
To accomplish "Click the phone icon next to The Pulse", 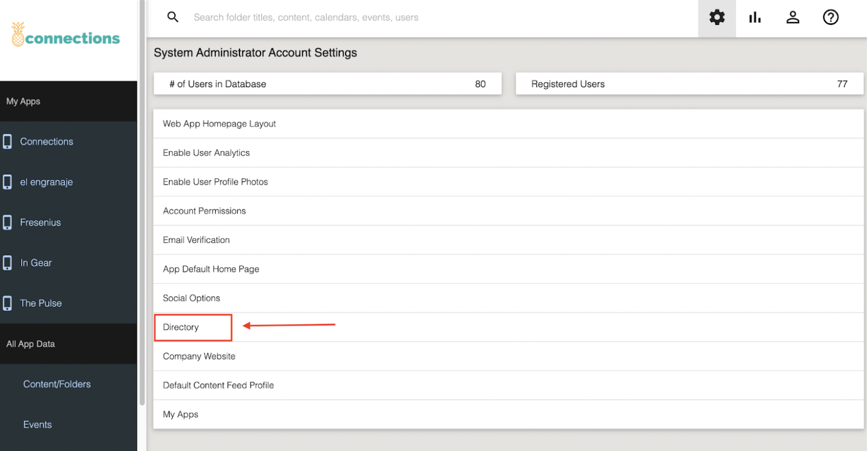I will (x=8, y=303).
